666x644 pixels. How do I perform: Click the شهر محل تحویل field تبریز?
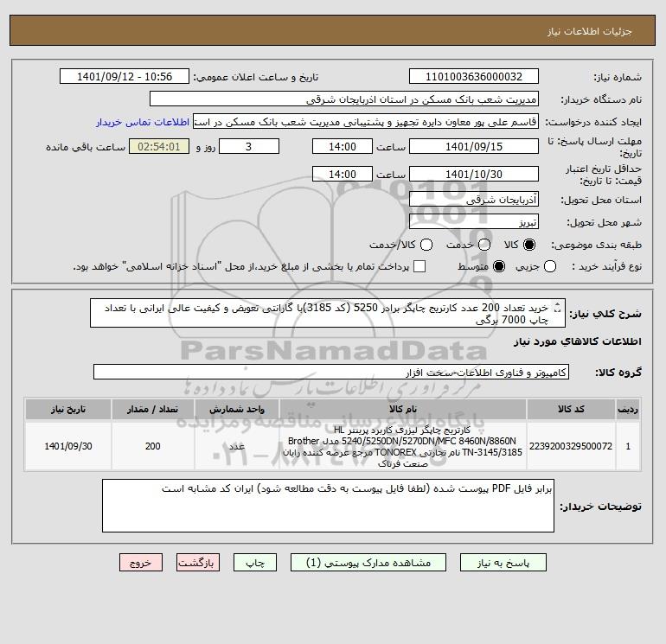[474, 221]
